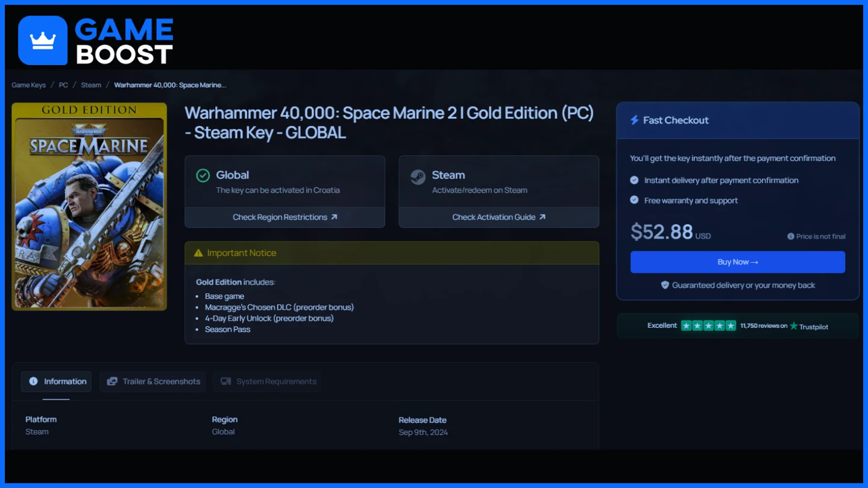Click the arrow icon beside Check Activation Guide
The height and width of the screenshot is (488, 868).
(542, 217)
